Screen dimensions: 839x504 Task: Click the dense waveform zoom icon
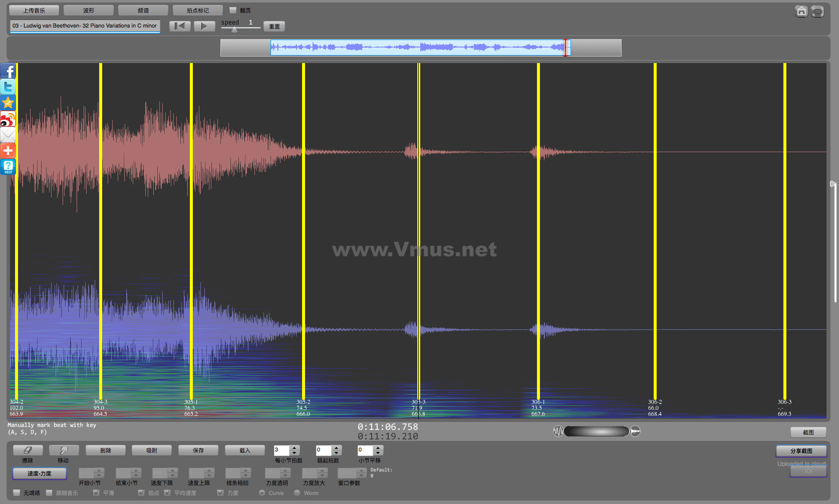(635, 431)
